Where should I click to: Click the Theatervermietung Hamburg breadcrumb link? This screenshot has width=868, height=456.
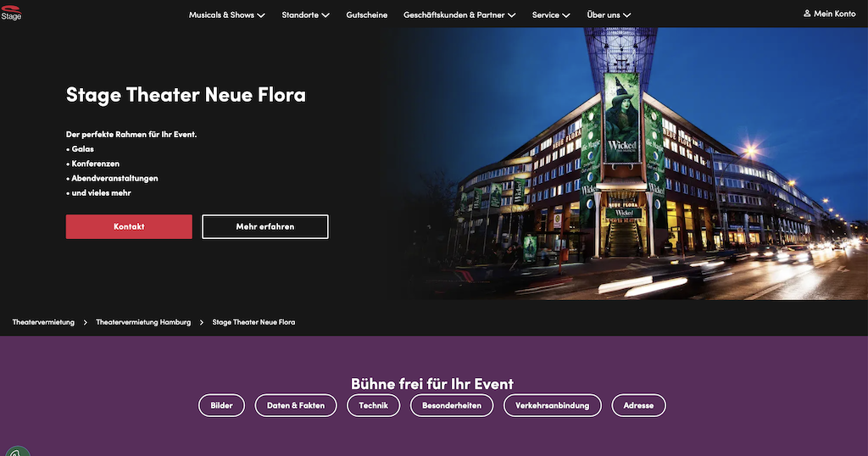(x=143, y=322)
